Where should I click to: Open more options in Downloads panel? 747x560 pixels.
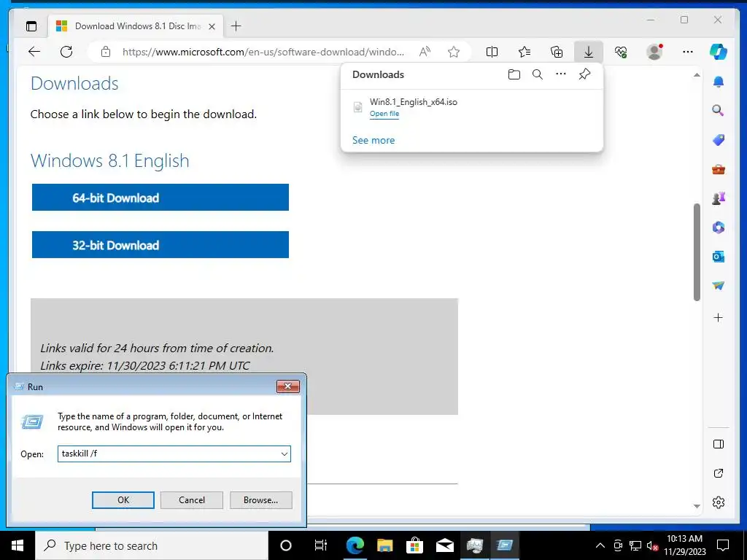[x=561, y=74]
